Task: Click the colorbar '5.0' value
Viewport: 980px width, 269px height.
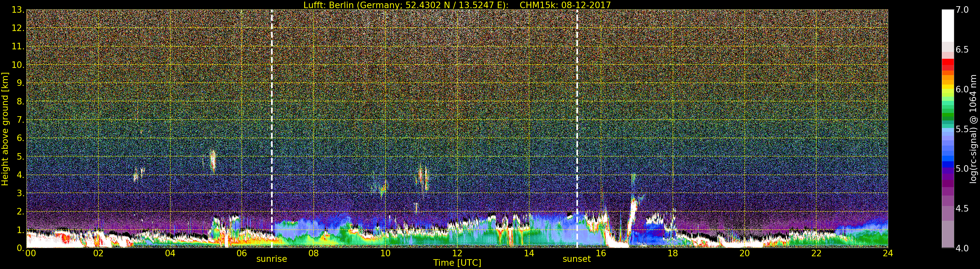Action: 962,168
